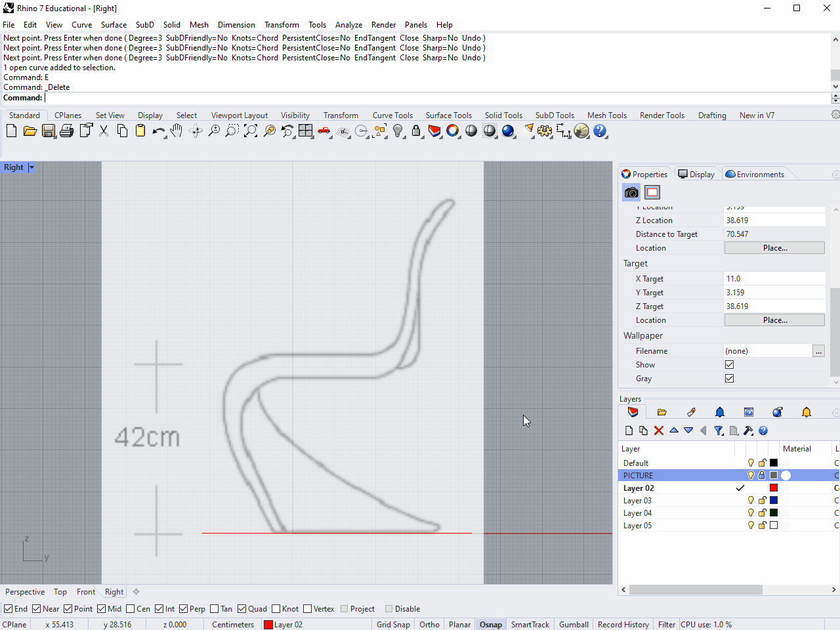
Task: Open Help with the blue question mark in toolbar
Action: [600, 131]
